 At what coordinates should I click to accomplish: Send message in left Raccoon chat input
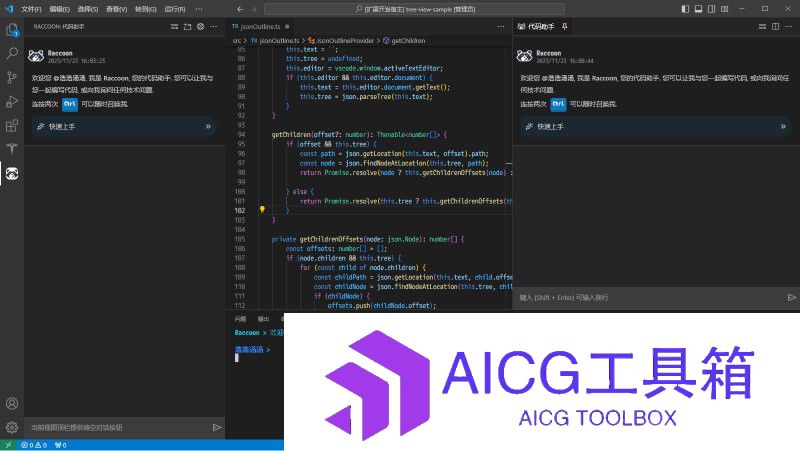coord(217,428)
